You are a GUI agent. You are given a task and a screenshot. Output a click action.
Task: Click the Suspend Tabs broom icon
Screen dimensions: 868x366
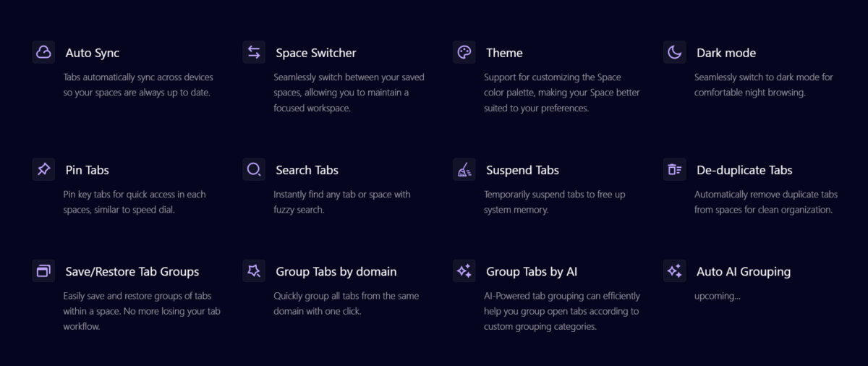point(464,169)
